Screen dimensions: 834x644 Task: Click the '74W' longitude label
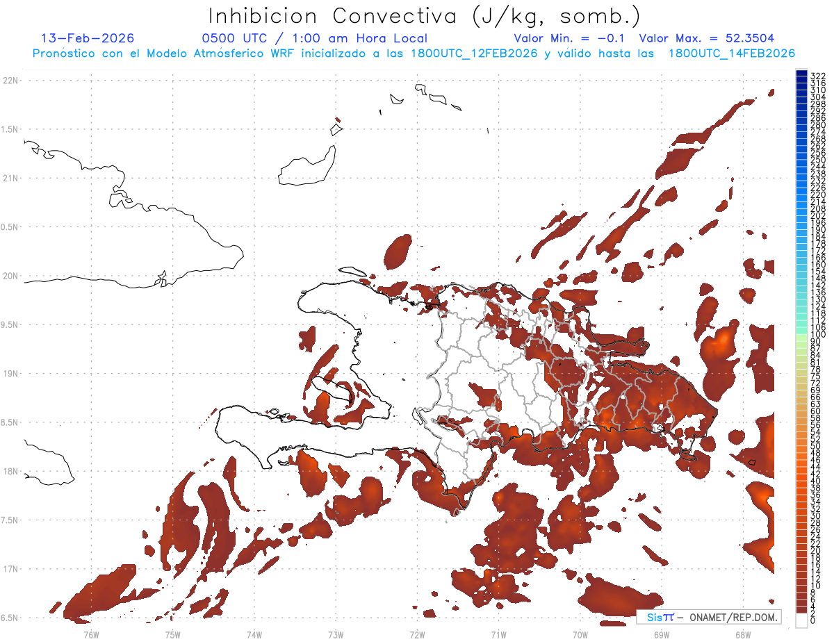(x=254, y=634)
